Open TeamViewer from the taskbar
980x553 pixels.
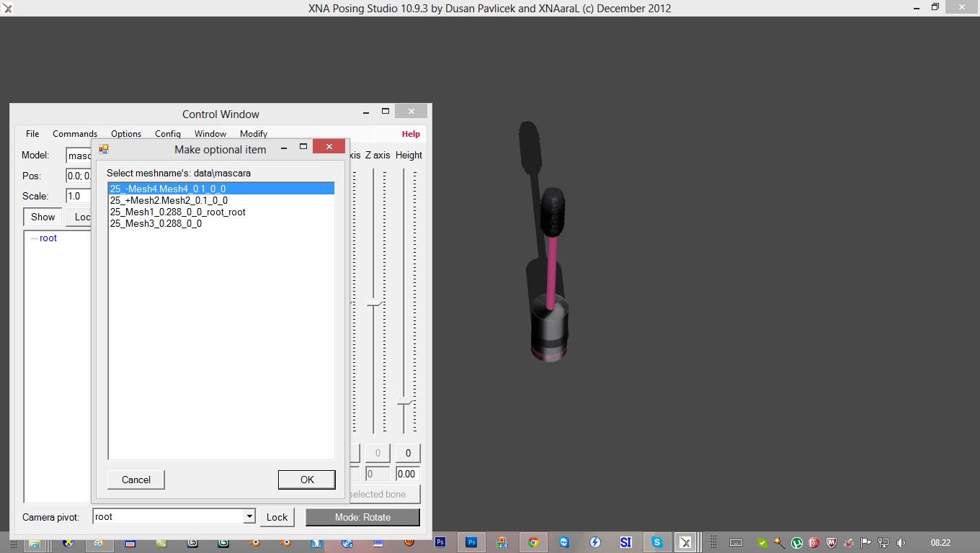[x=564, y=542]
